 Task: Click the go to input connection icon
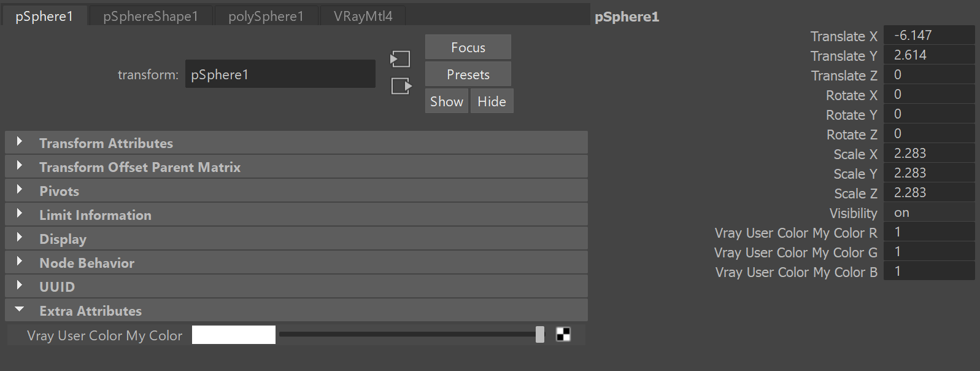[400, 59]
